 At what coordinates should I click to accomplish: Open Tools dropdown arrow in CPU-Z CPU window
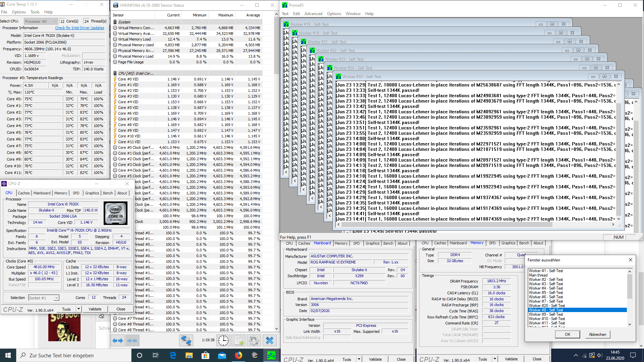click(x=78, y=309)
